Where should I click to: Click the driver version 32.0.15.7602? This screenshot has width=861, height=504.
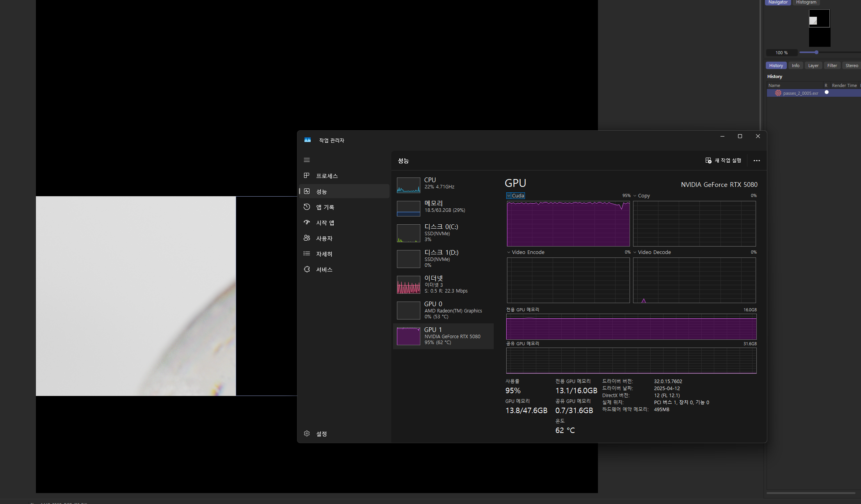click(668, 382)
